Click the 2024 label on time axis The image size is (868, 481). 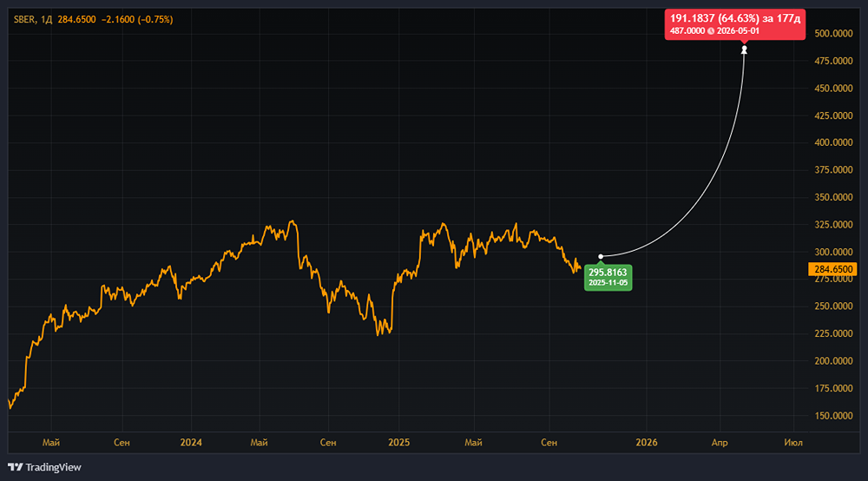pos(191,443)
